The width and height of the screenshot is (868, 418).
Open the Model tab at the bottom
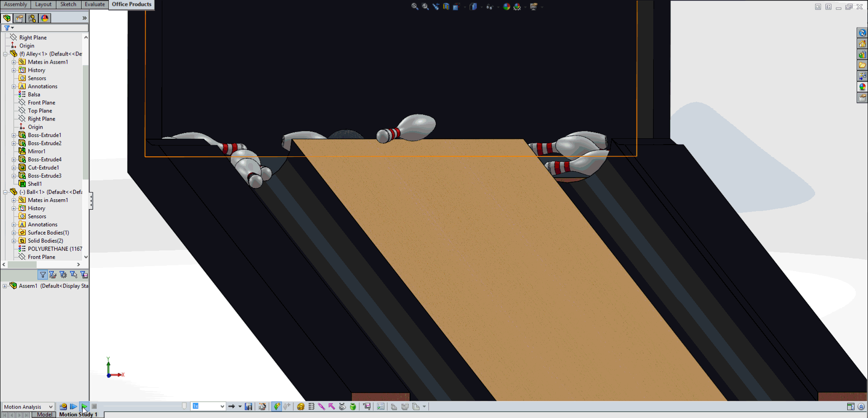tap(44, 414)
